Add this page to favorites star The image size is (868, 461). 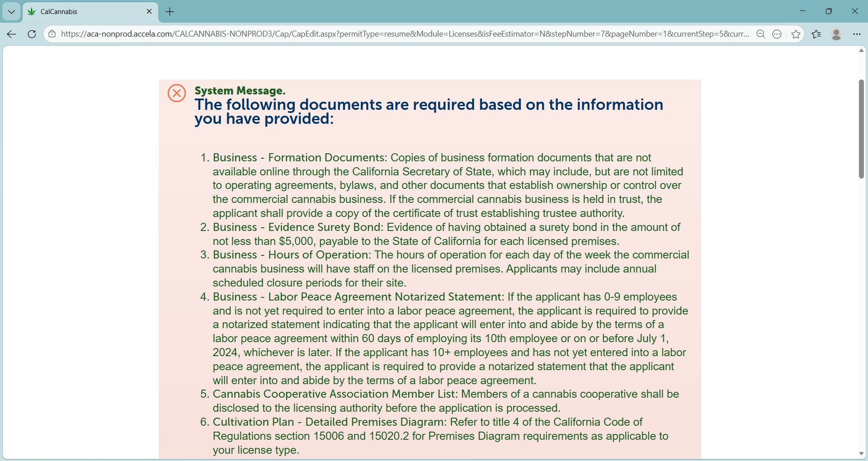(796, 34)
